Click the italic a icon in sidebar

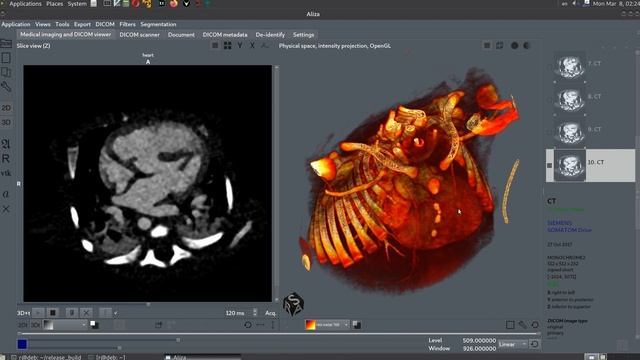pos(6,194)
